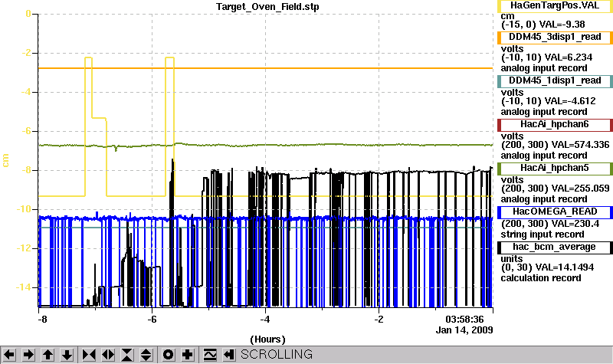This screenshot has height=364, width=613.
Task: Click the -2 tick on the time axis
Action: click(x=379, y=320)
